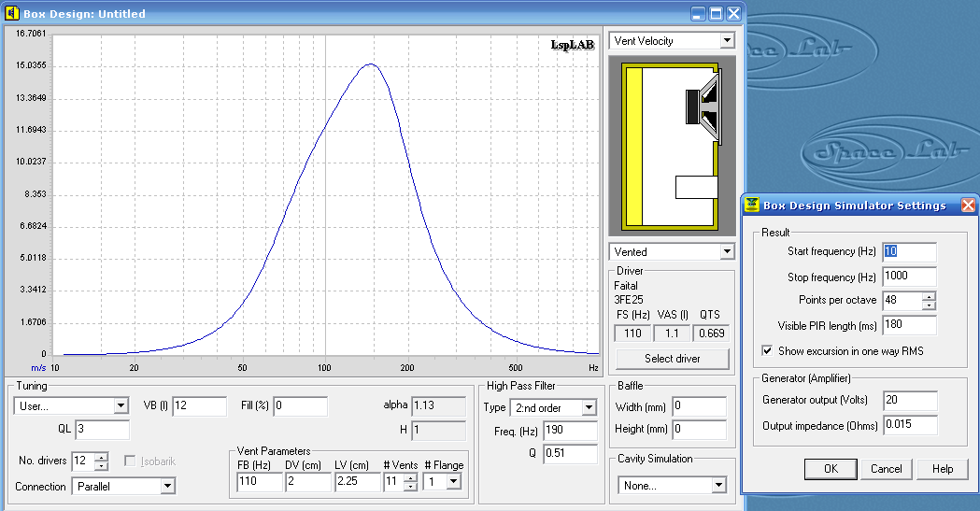Image resolution: width=980 pixels, height=511 pixels.
Task: Open the Cavity Simulation dropdown
Action: click(718, 486)
